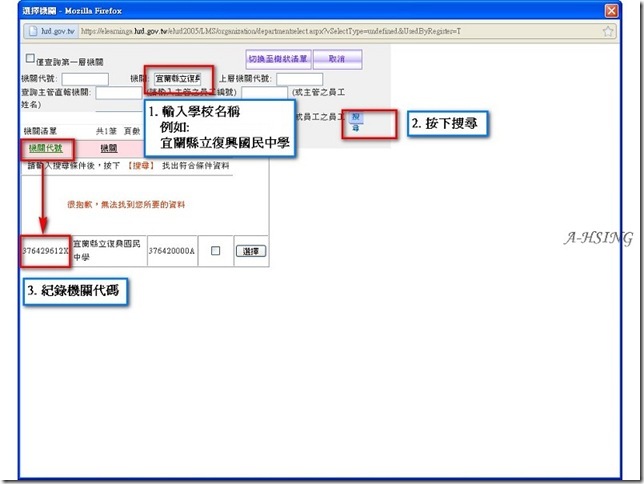Click the 查詢主管直轄機關 text field

[x=119, y=92]
